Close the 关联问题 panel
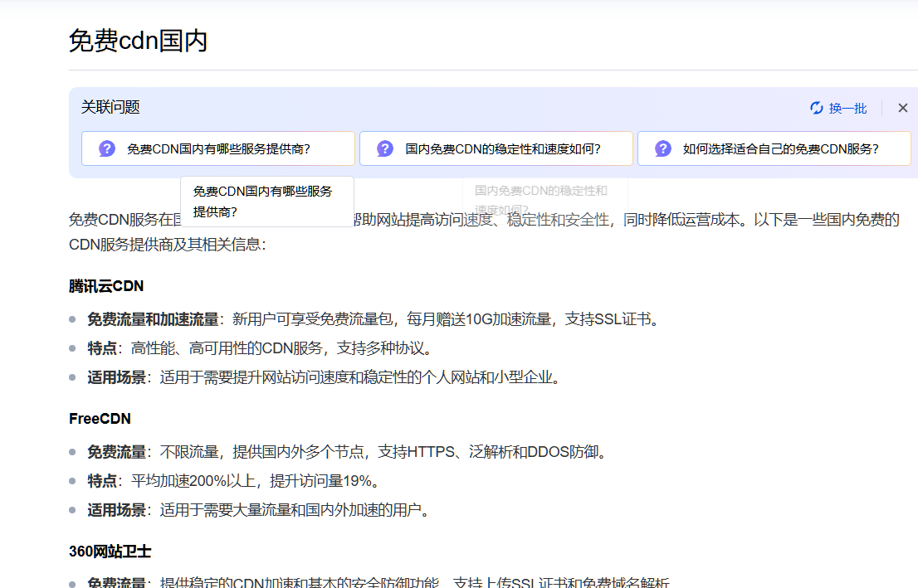918x588 pixels. click(x=903, y=109)
